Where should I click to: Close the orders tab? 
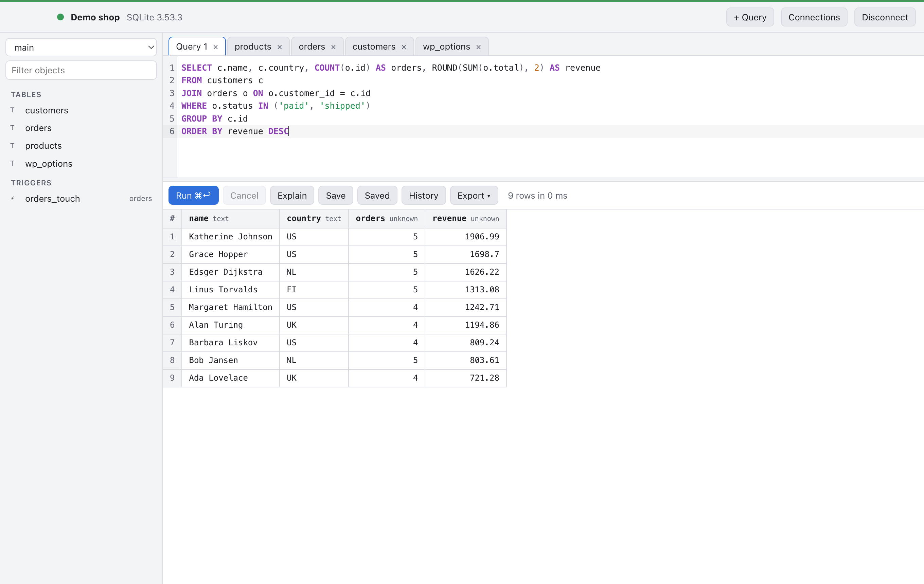(x=333, y=47)
